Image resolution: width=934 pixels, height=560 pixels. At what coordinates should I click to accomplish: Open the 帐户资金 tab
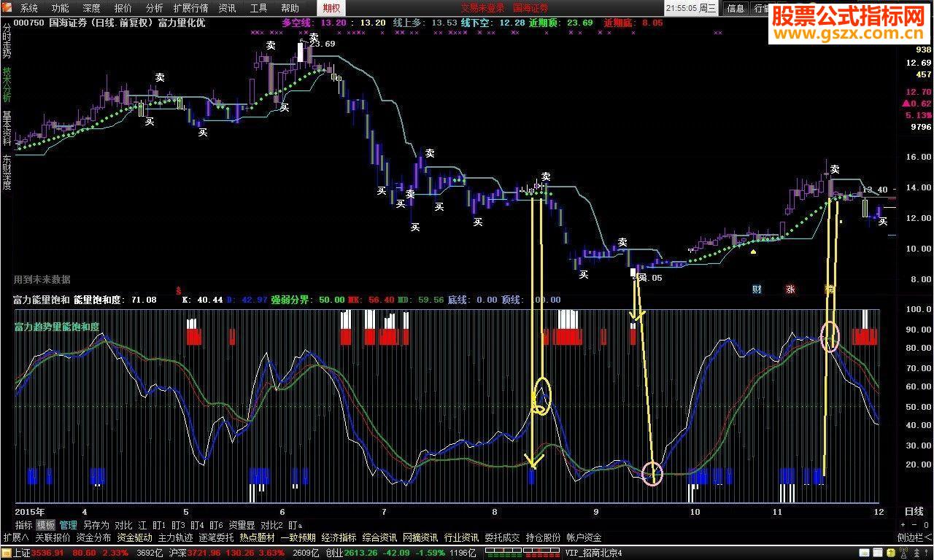(x=584, y=537)
